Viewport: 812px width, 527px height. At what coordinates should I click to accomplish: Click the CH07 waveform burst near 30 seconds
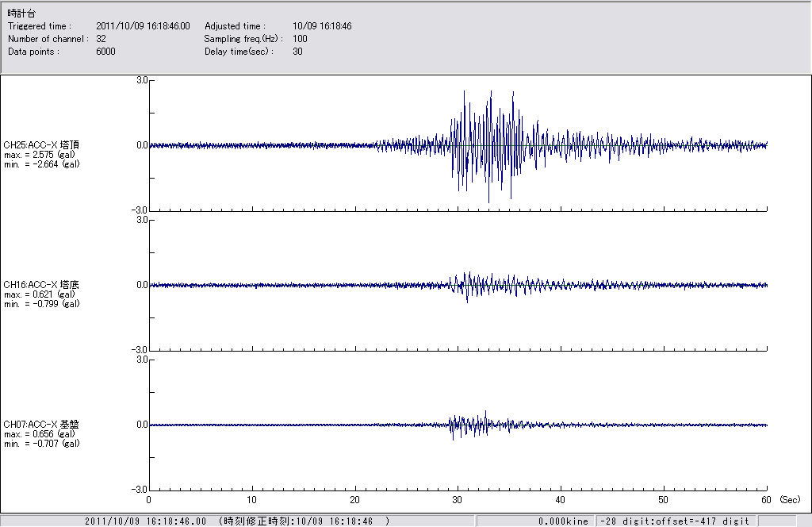(x=454, y=425)
